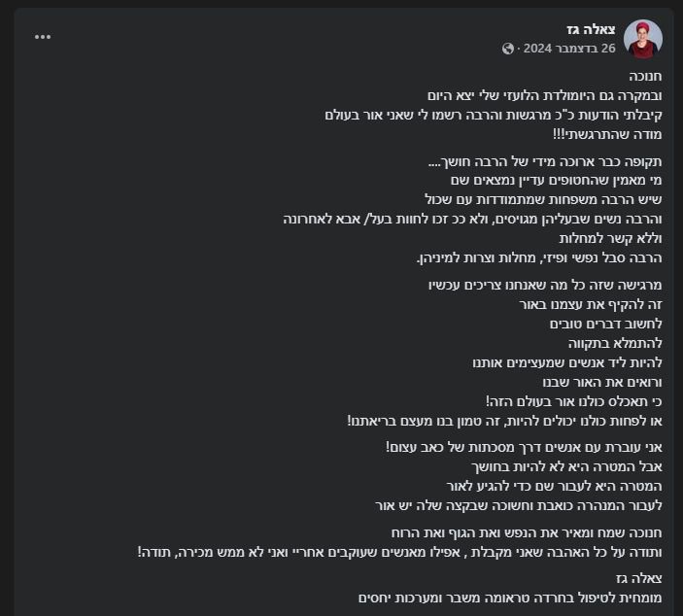Viewport: 683px width, 616px height.
Task: Click the line starting לעבור המנהרה כואבת
Action: coord(518,505)
